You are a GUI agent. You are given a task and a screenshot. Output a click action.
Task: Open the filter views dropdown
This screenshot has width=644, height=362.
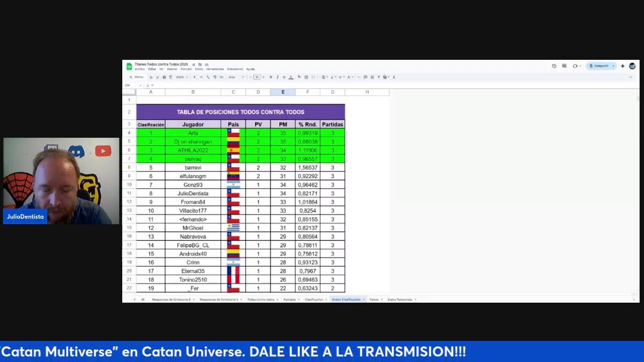[386, 77]
